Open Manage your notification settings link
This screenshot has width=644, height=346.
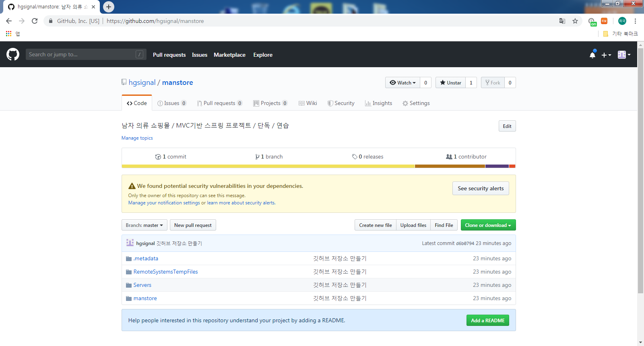click(x=164, y=203)
